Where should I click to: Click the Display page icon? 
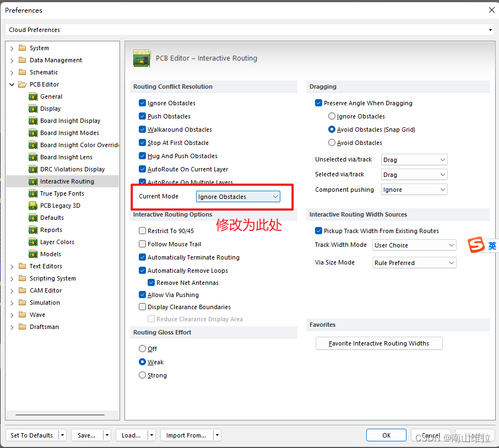33,109
